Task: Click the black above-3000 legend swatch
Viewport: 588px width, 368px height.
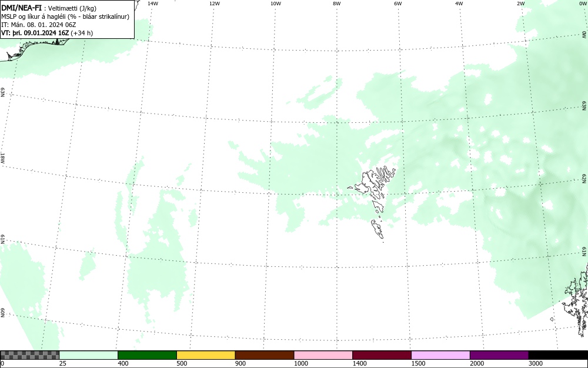Action: (x=558, y=355)
